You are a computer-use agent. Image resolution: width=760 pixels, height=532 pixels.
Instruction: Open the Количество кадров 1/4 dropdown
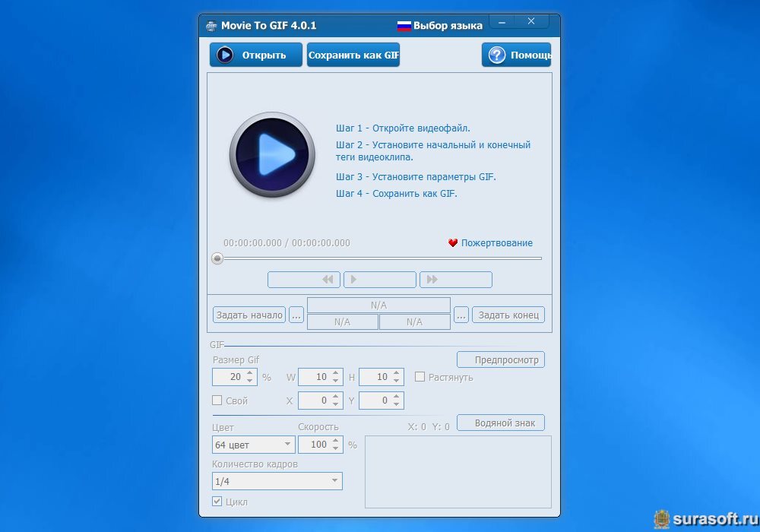click(x=277, y=480)
